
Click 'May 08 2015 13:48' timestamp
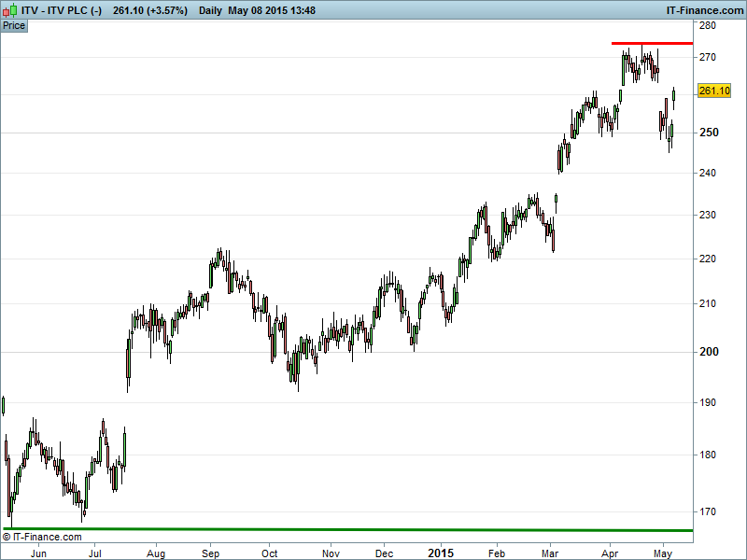click(272, 10)
